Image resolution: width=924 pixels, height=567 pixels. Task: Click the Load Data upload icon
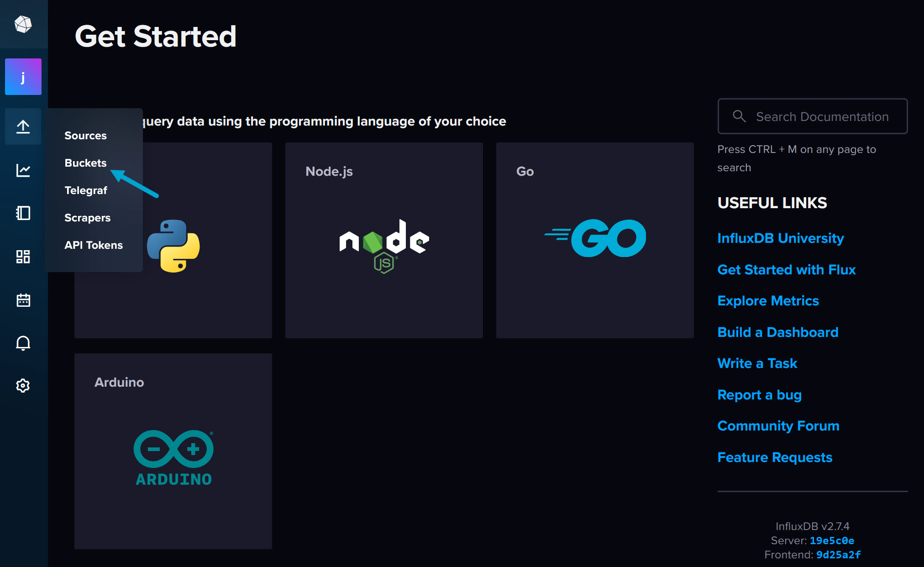pyautogui.click(x=23, y=126)
